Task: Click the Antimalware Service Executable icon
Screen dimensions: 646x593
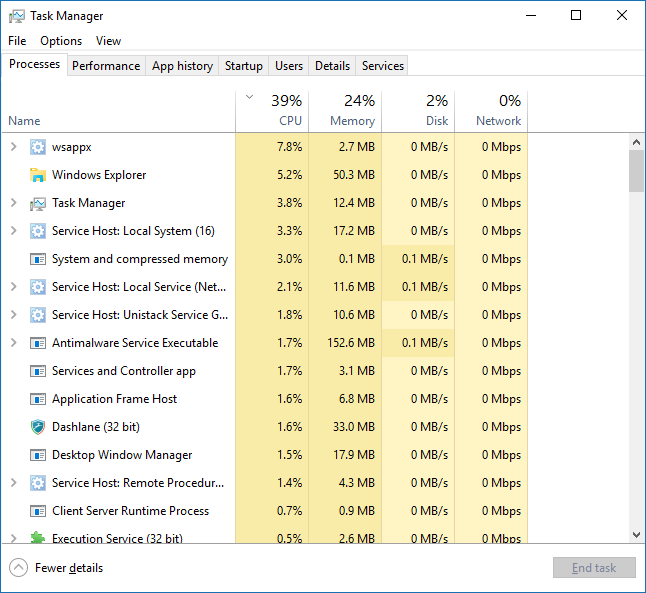Action: point(37,343)
